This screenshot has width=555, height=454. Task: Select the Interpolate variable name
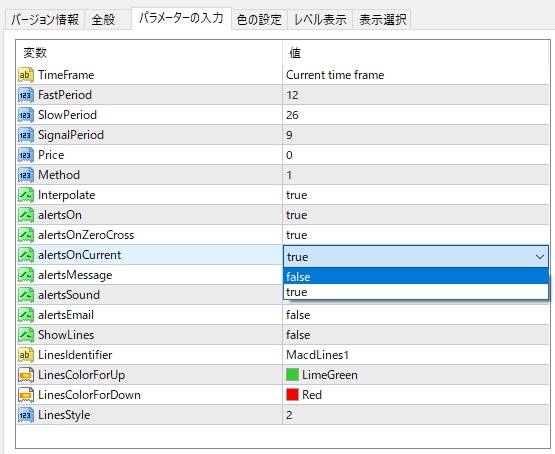tap(67, 195)
